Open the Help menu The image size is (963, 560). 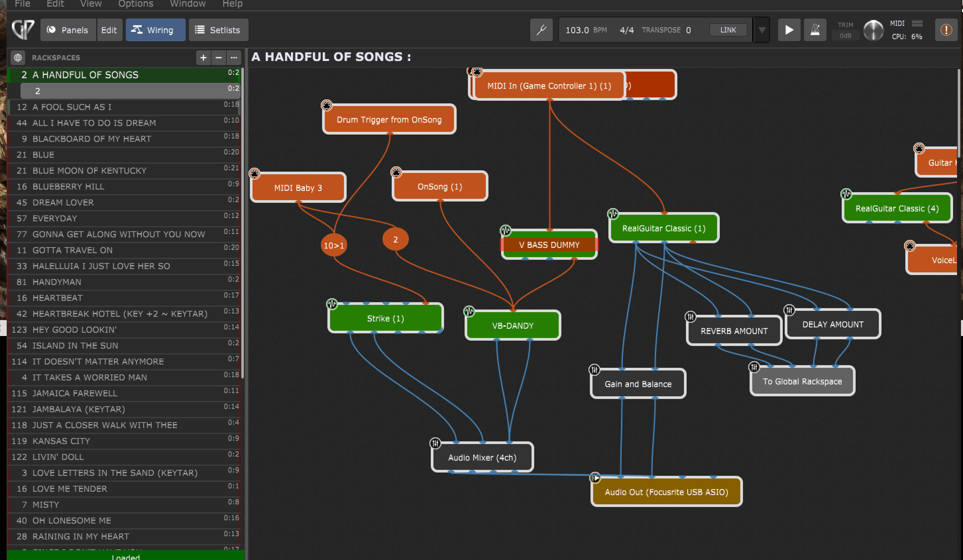(x=232, y=4)
